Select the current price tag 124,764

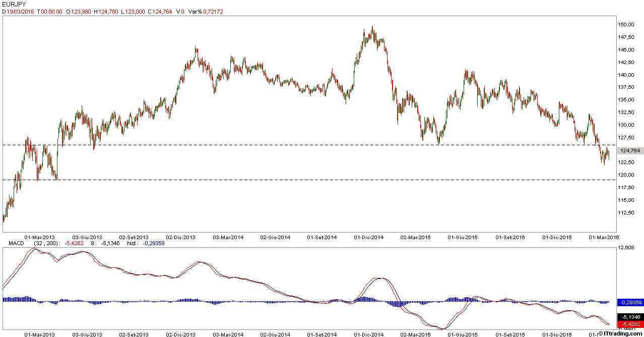pyautogui.click(x=631, y=150)
